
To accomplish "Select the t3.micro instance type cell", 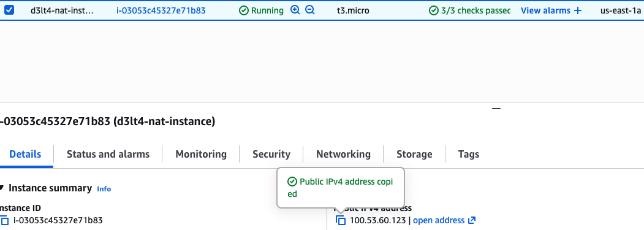I will point(353,10).
